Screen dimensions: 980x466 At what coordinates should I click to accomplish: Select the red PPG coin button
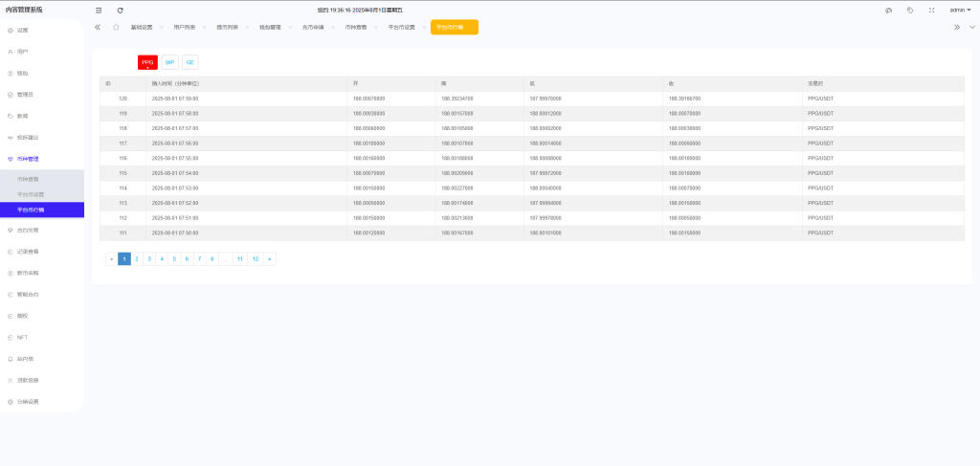(147, 62)
